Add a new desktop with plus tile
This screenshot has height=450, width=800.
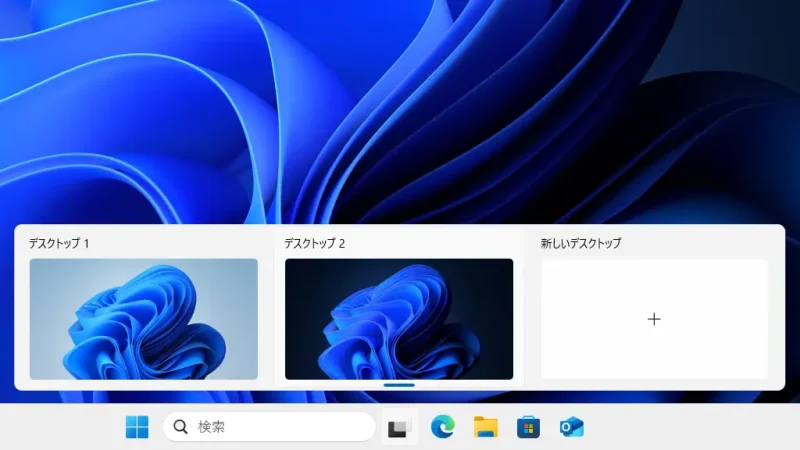point(654,319)
